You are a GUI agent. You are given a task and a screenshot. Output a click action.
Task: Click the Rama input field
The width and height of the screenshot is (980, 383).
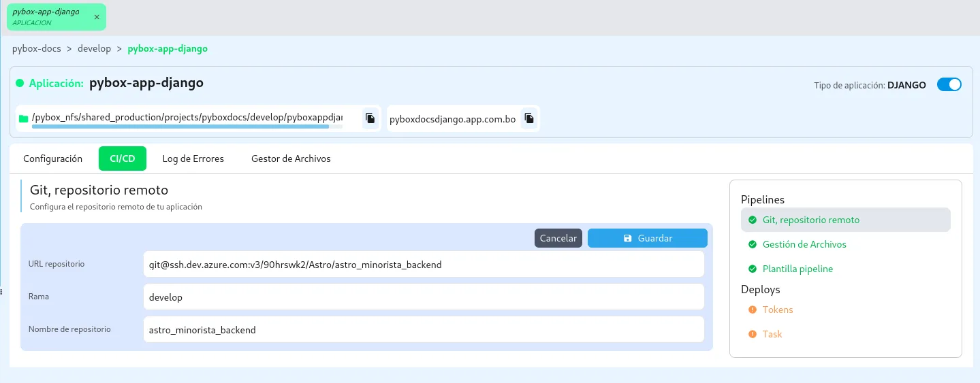tap(424, 297)
